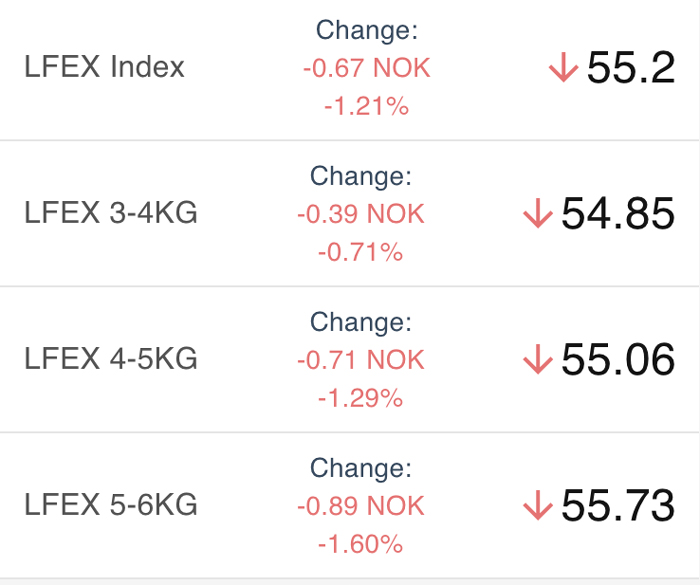Click the 55.06 price value

point(618,359)
